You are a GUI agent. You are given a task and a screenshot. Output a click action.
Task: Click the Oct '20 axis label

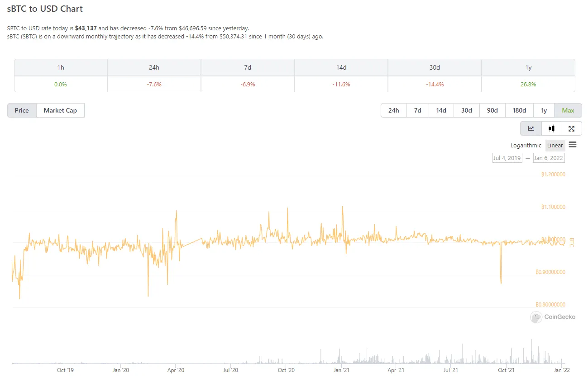point(286,370)
